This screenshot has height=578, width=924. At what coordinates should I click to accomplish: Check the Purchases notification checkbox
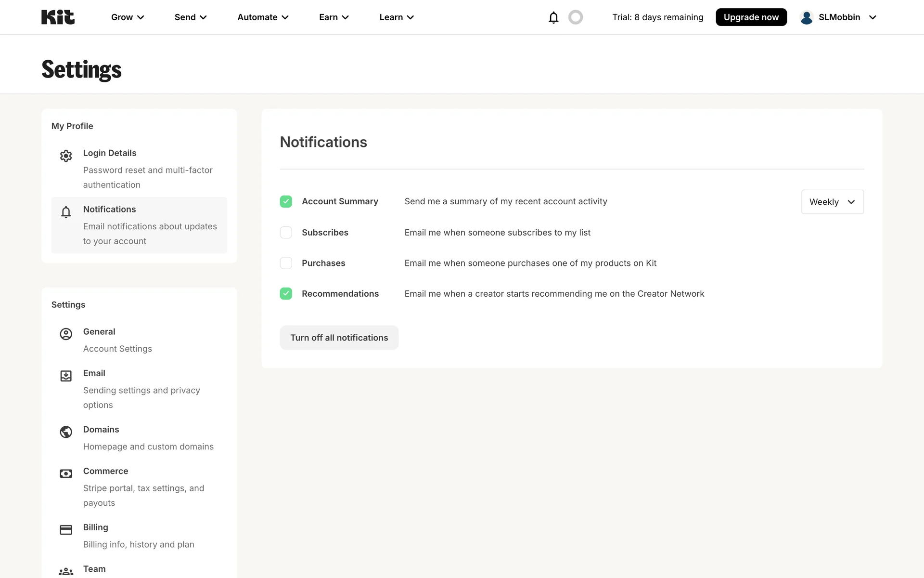pos(286,263)
